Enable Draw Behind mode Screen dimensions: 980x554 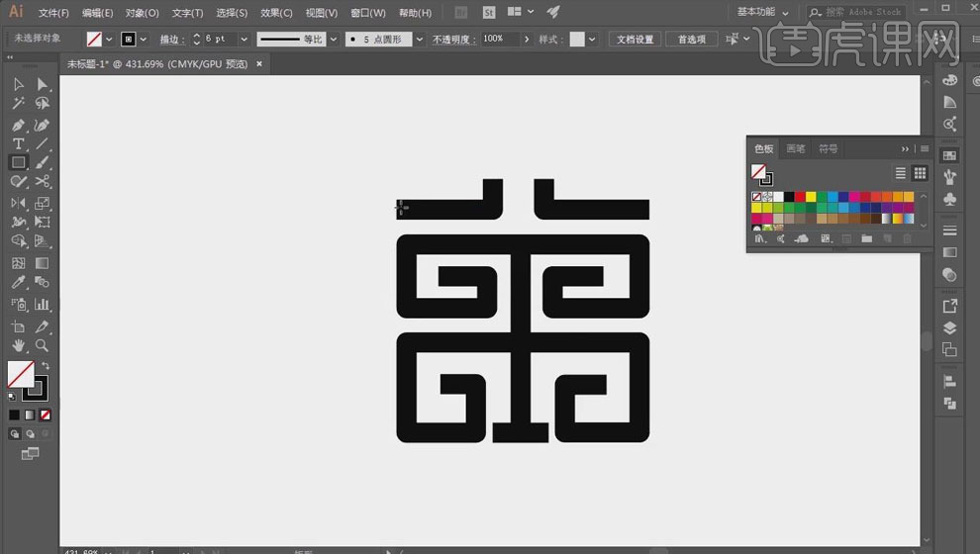tap(30, 433)
